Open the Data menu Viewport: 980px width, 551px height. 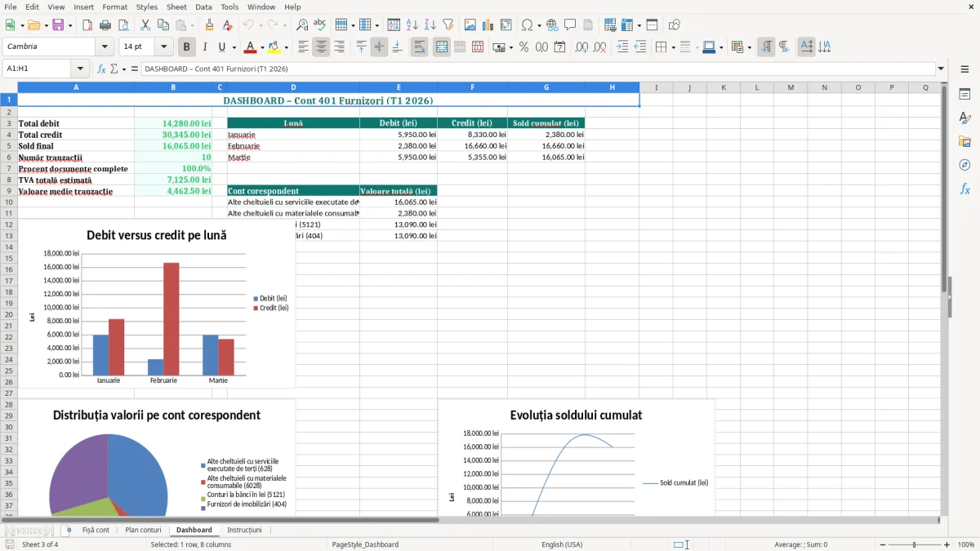(x=203, y=7)
